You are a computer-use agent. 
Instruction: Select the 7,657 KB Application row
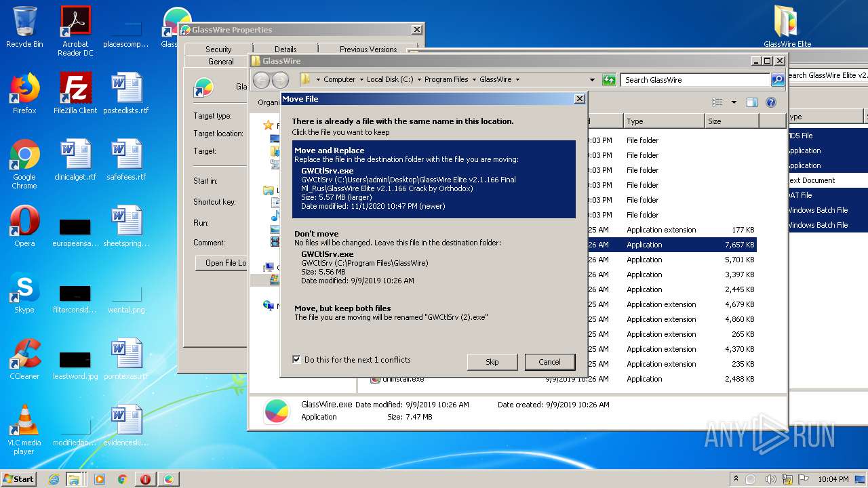pos(671,245)
